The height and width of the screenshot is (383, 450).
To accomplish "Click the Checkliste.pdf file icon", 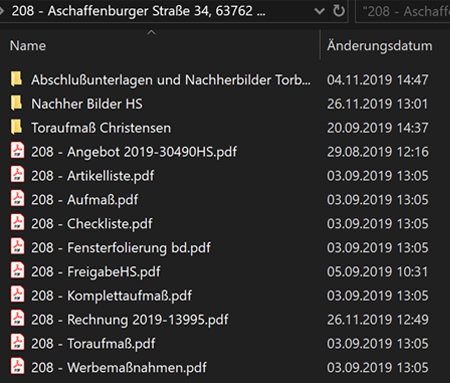I will tap(17, 222).
